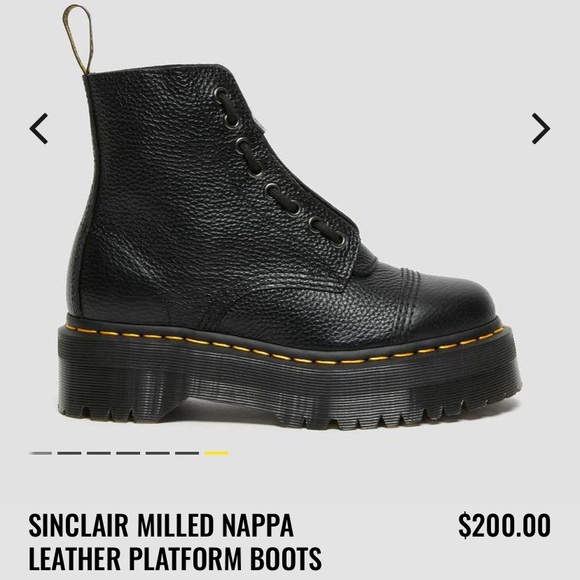This screenshot has width=580, height=580.
Task: Go to the previous product image with left arrow
Action: [x=39, y=128]
